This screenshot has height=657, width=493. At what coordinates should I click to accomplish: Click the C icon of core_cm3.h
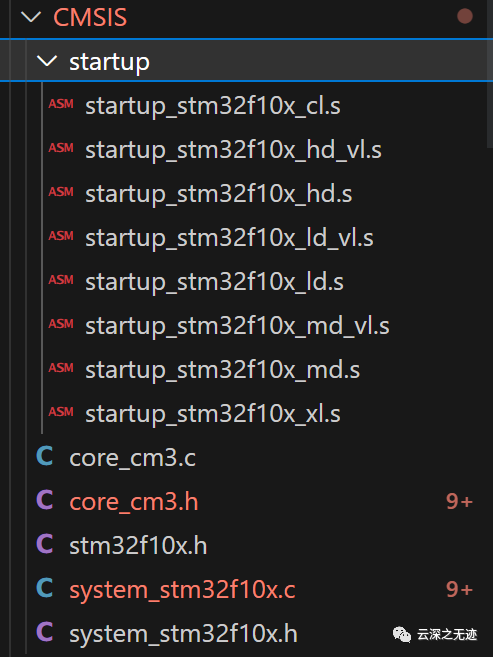click(45, 500)
